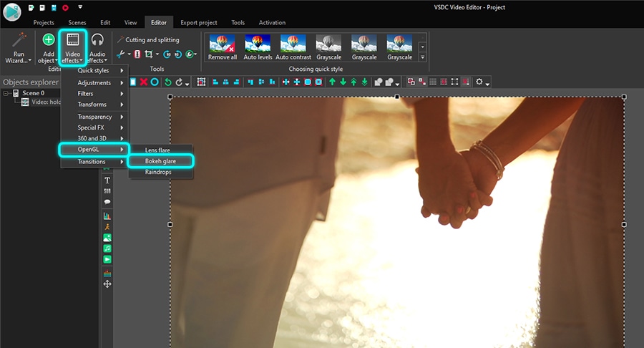This screenshot has height=348, width=644.
Task: Open the Export project tab
Action: coord(199,23)
